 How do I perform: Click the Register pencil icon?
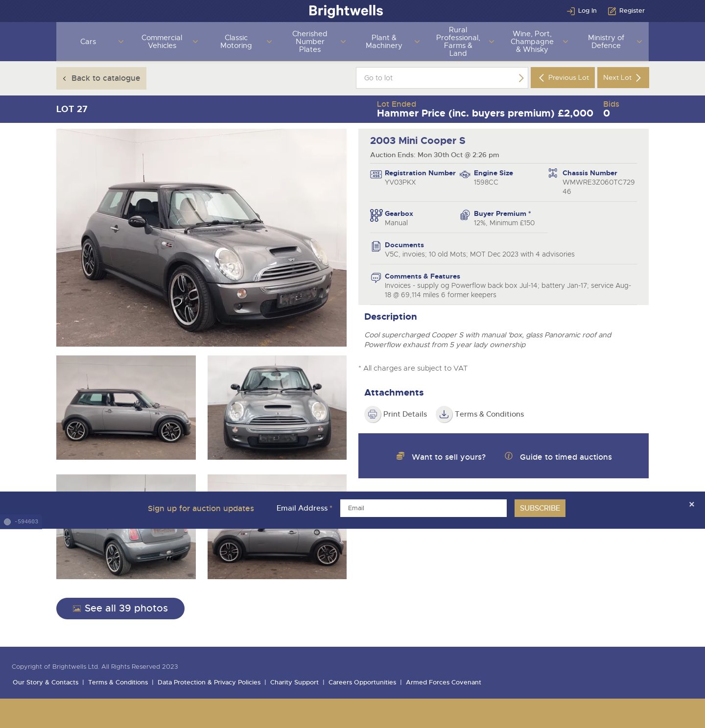(611, 11)
